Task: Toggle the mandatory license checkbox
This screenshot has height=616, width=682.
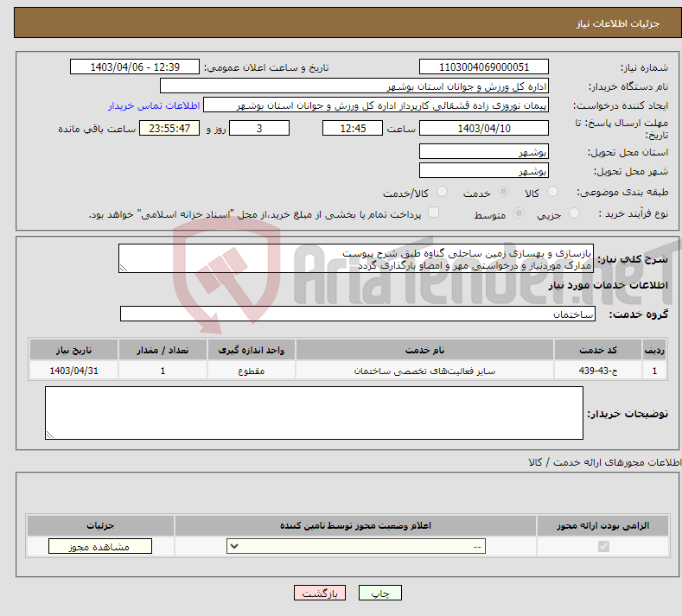Action: click(603, 546)
